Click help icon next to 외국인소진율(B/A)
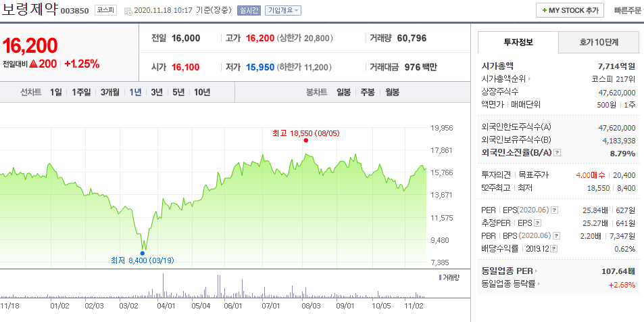 (557, 153)
